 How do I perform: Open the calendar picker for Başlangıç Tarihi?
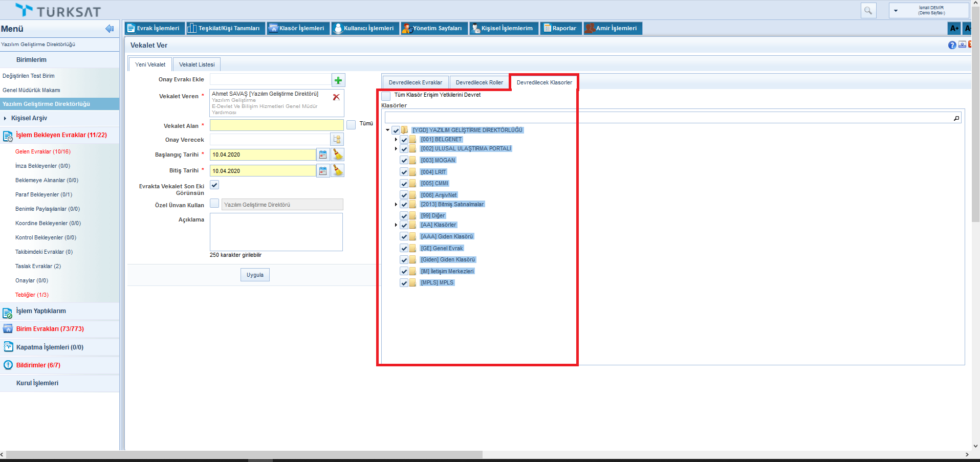tap(323, 155)
